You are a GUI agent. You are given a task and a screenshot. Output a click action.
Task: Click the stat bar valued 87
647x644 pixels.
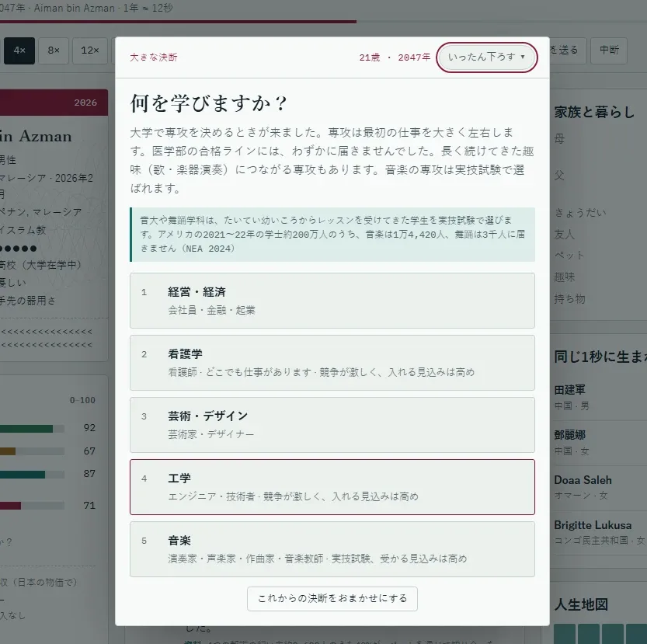(32, 475)
